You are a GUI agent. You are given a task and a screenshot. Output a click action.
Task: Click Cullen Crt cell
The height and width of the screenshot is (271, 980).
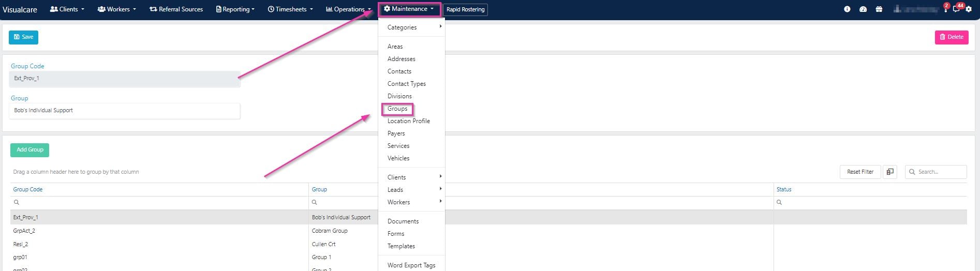coord(323,244)
